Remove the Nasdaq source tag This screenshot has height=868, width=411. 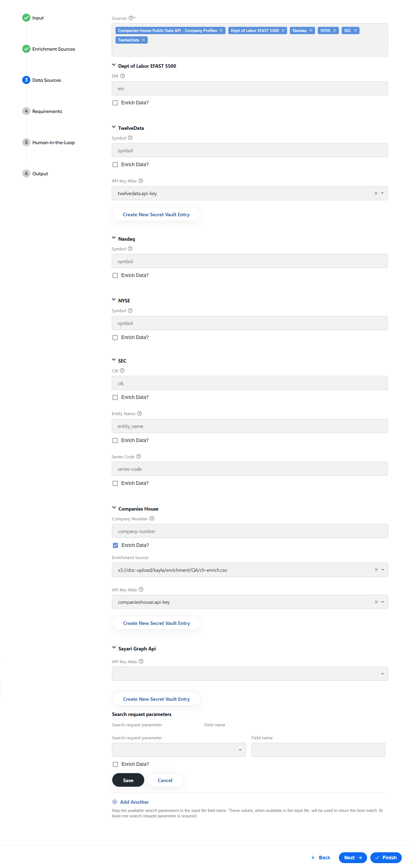pyautogui.click(x=310, y=31)
